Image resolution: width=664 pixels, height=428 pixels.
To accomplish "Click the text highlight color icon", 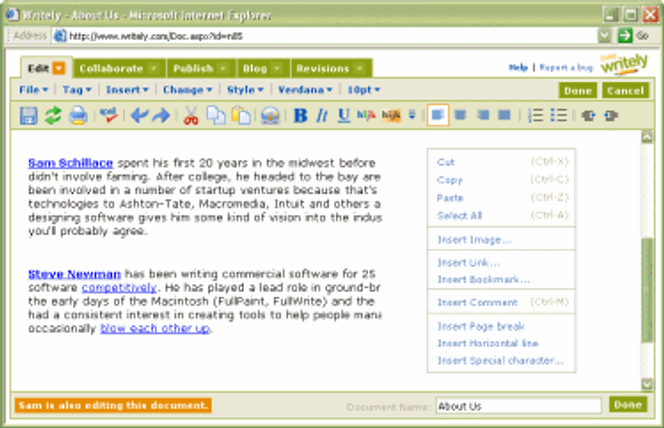I will point(391,115).
